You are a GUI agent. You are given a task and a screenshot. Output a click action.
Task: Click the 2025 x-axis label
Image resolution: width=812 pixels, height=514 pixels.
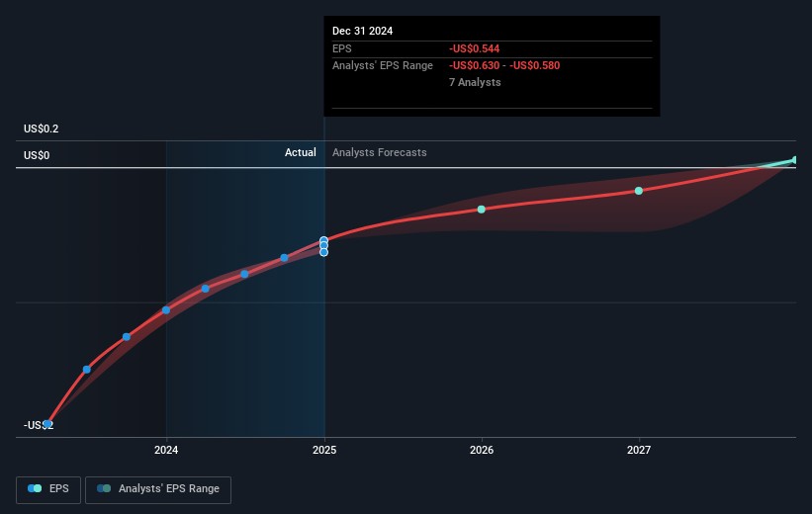(x=324, y=451)
